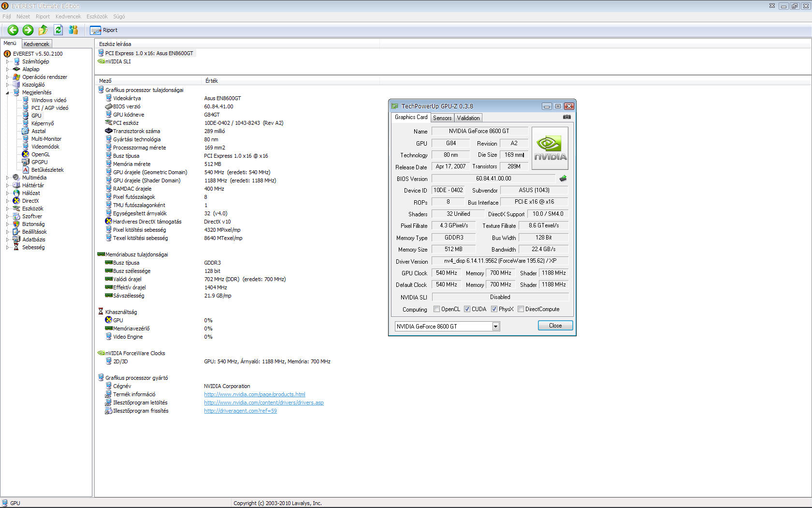Click the Refresh toolbar icon

click(58, 30)
